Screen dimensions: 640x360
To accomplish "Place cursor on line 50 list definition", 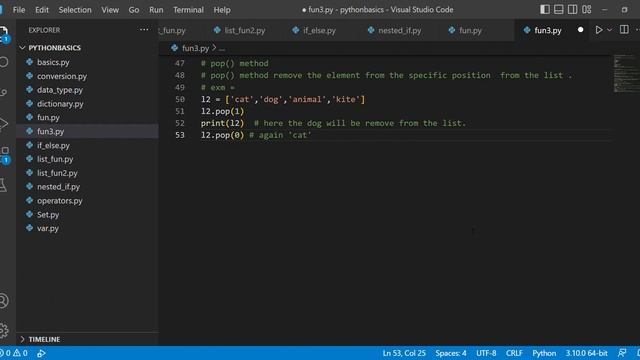I will point(283,99).
